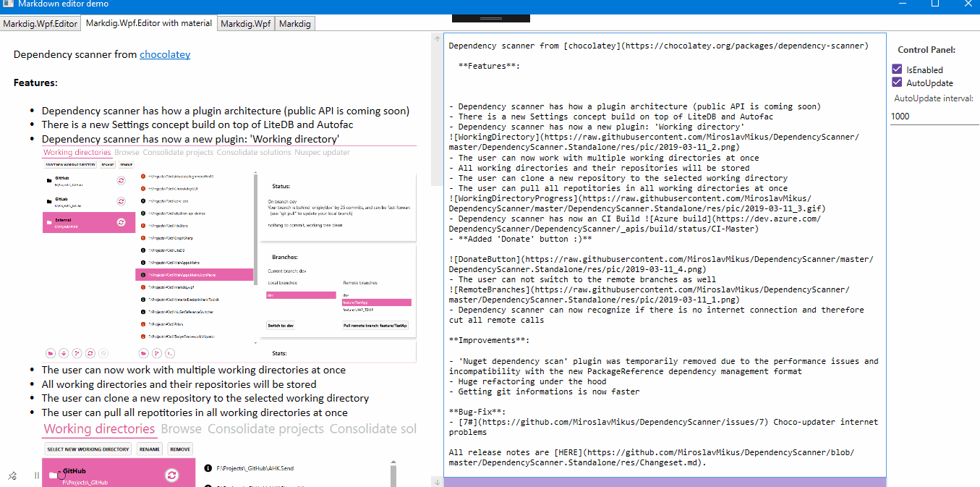Open the Markdig.Wpf tab
The image size is (980, 487).
(x=246, y=24)
